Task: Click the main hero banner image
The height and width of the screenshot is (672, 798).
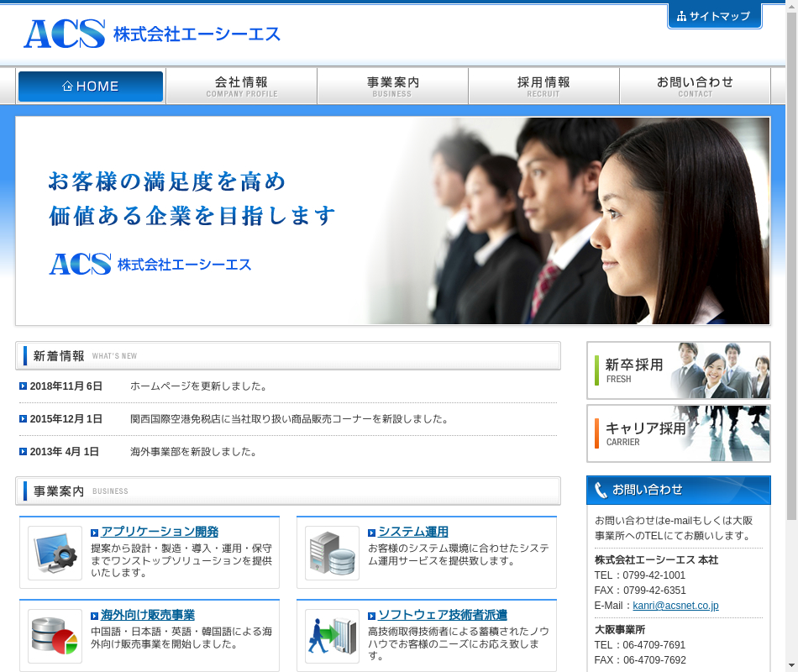Action: [392, 221]
